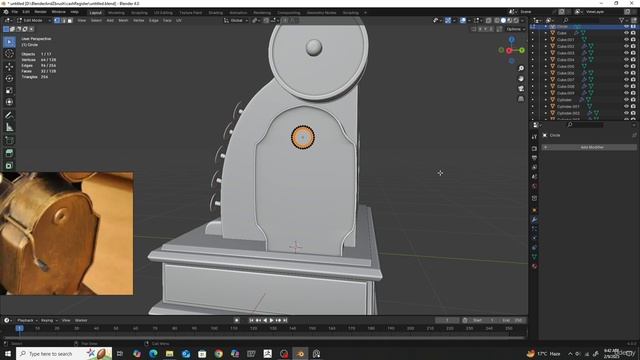
Task: Switch to the Shading workspace tab
Action: point(216,13)
